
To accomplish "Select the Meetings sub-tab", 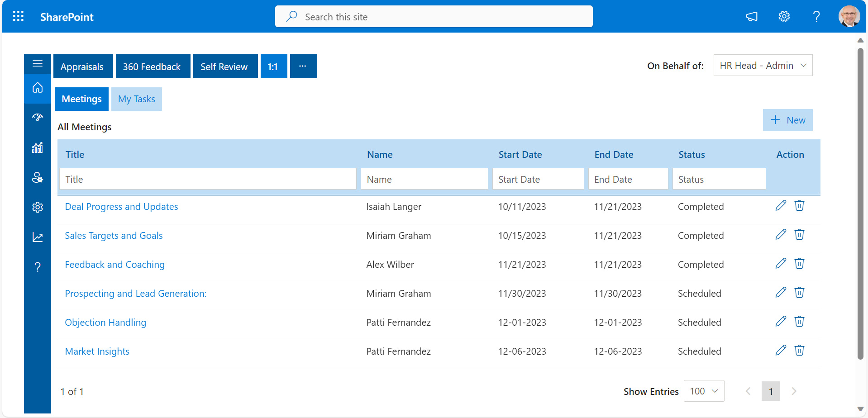I will point(81,99).
